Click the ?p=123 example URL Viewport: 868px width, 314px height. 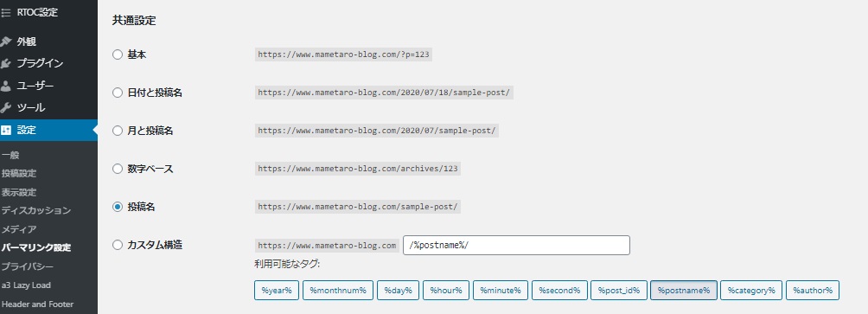point(344,54)
